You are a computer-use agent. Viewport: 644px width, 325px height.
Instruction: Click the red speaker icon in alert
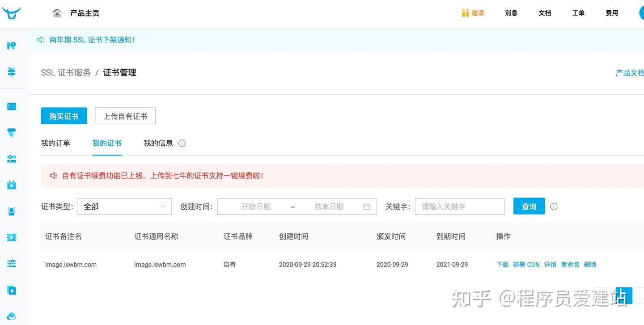[x=53, y=176]
